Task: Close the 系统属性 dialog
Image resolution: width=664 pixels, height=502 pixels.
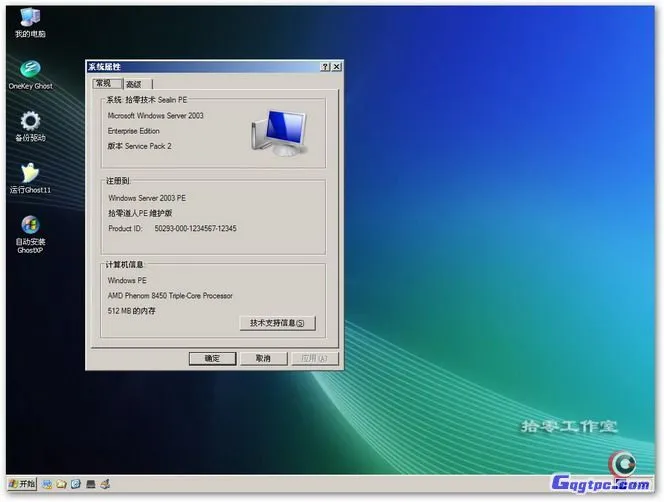Action: click(x=336, y=67)
